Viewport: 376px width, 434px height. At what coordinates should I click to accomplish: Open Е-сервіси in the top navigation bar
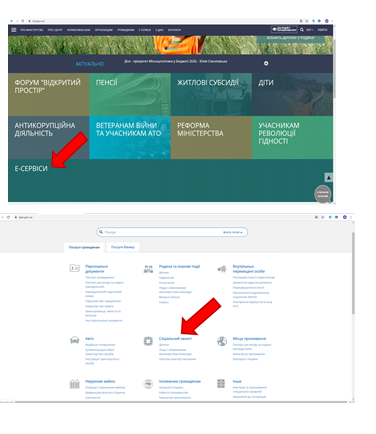[145, 30]
